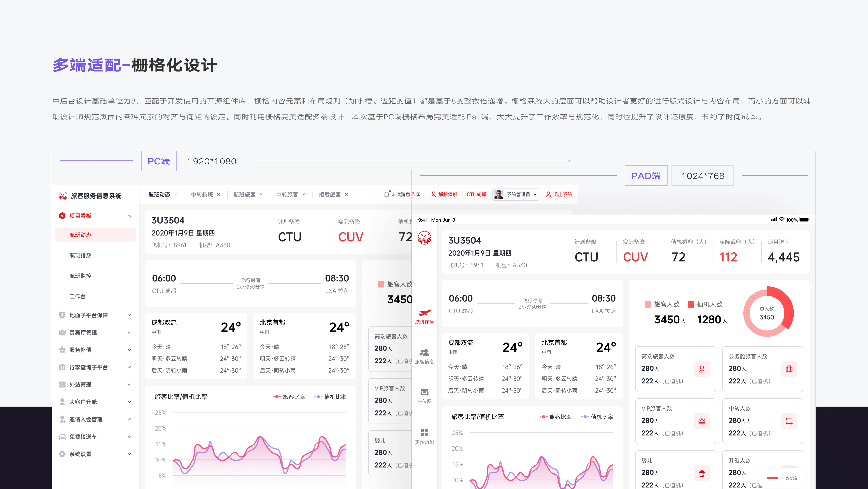Click the 解除值班 link
Viewport: 868px width, 489px height.
pos(444,195)
